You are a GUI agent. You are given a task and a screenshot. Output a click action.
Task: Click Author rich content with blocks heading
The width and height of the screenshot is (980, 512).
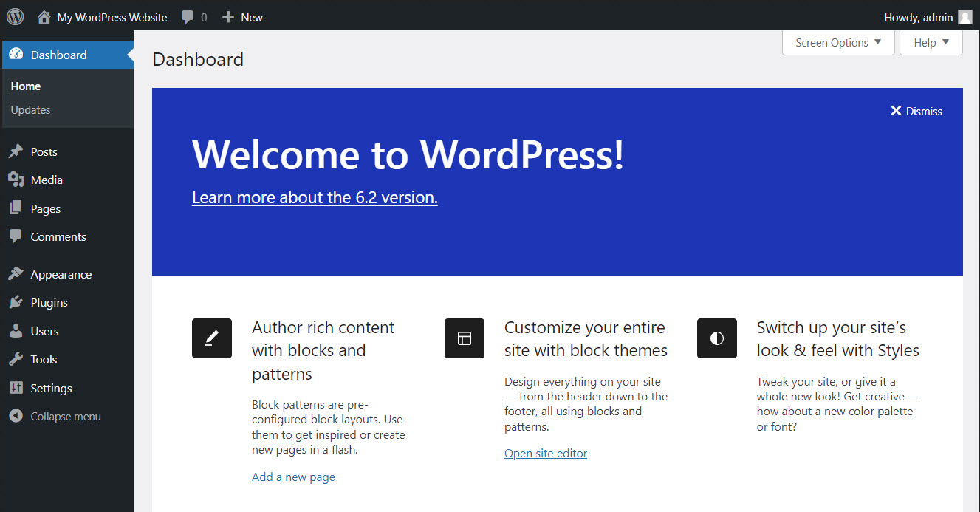(x=323, y=350)
